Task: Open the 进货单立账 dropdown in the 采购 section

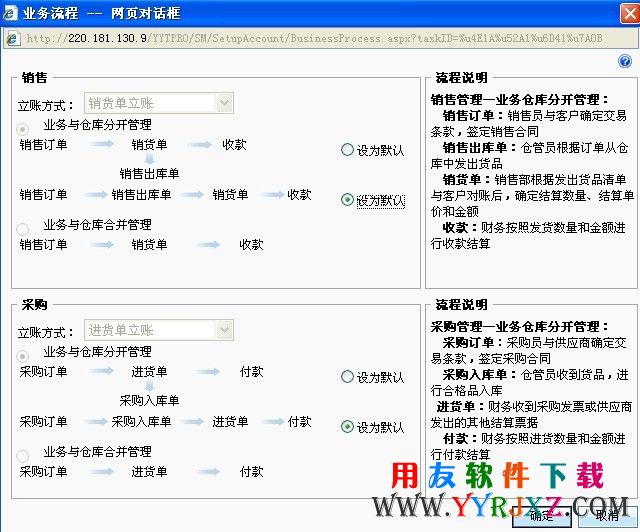Action: (x=159, y=330)
